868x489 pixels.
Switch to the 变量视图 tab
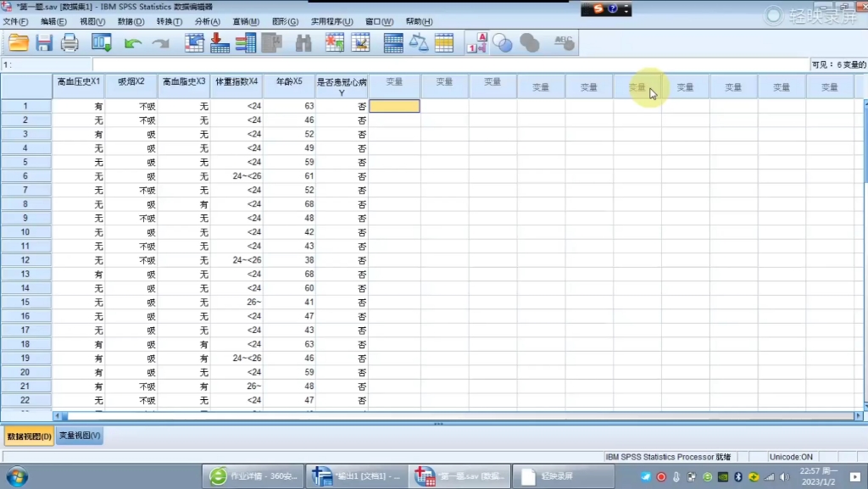tap(78, 435)
